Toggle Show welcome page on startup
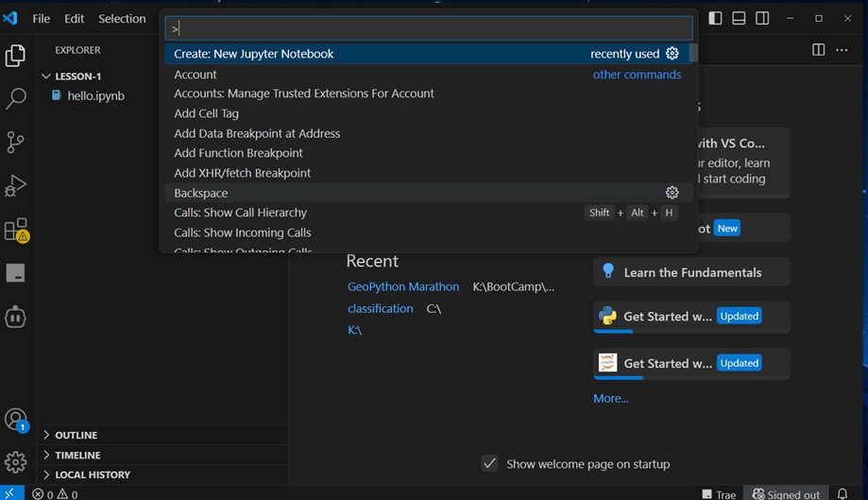Viewport: 868px width, 500px height. click(x=489, y=463)
